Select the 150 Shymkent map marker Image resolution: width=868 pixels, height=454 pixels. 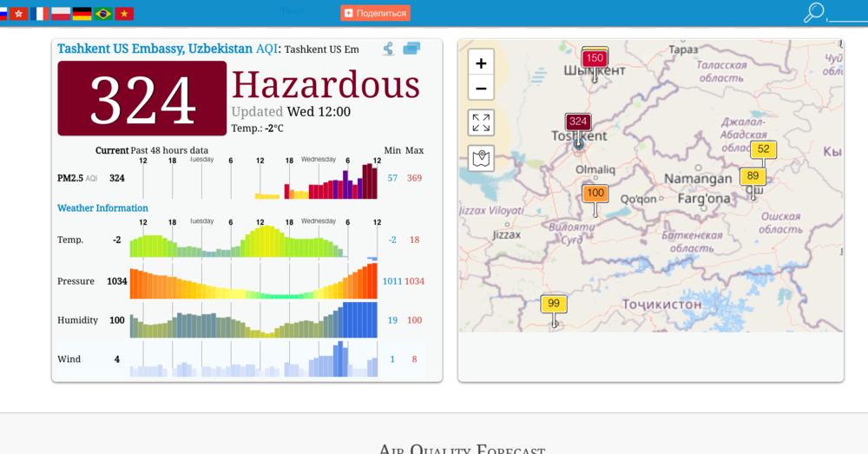[595, 59]
